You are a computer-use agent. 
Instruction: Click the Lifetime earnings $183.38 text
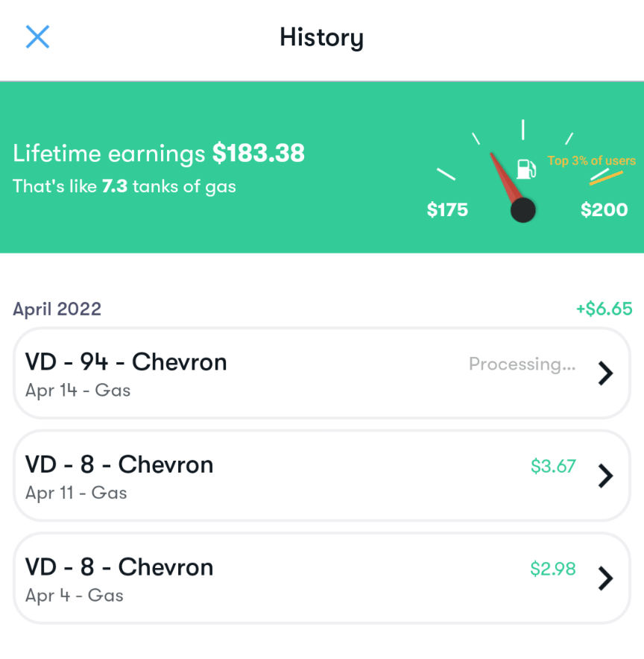(159, 154)
